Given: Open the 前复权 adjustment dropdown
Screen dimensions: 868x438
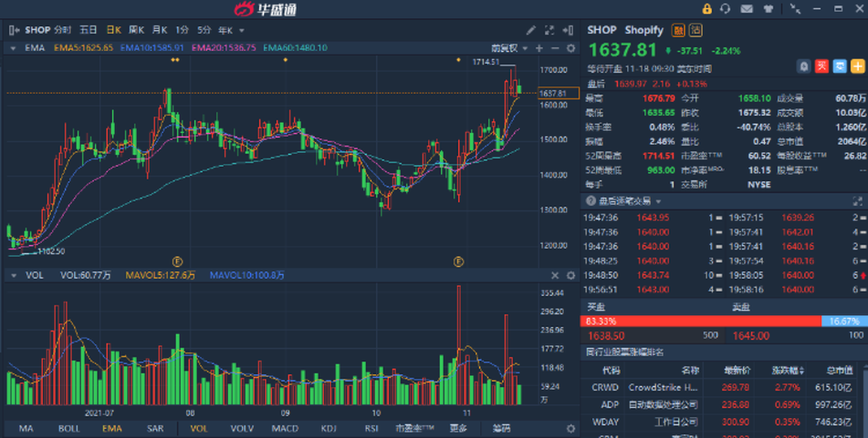Looking at the screenshot, I should 509,48.
